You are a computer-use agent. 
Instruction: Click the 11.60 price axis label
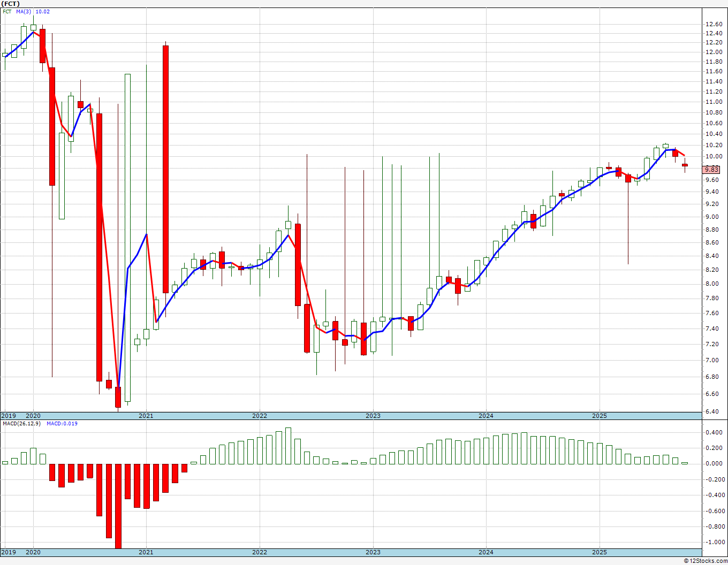(x=714, y=71)
